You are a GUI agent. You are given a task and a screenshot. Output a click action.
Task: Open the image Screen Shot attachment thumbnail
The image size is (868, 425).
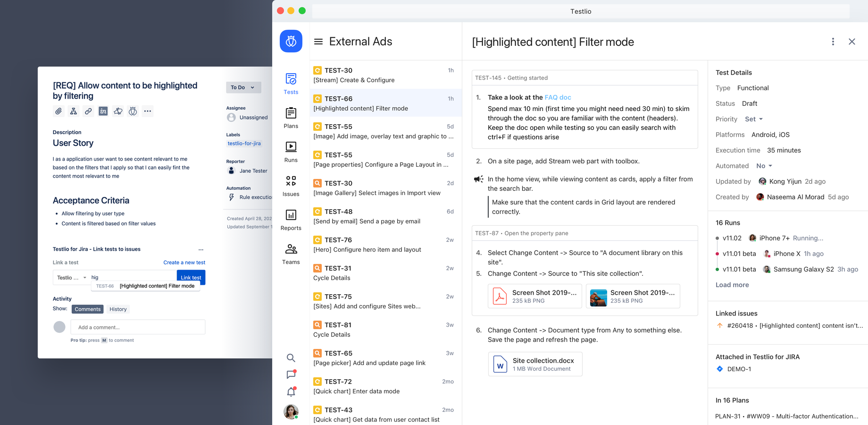point(598,297)
